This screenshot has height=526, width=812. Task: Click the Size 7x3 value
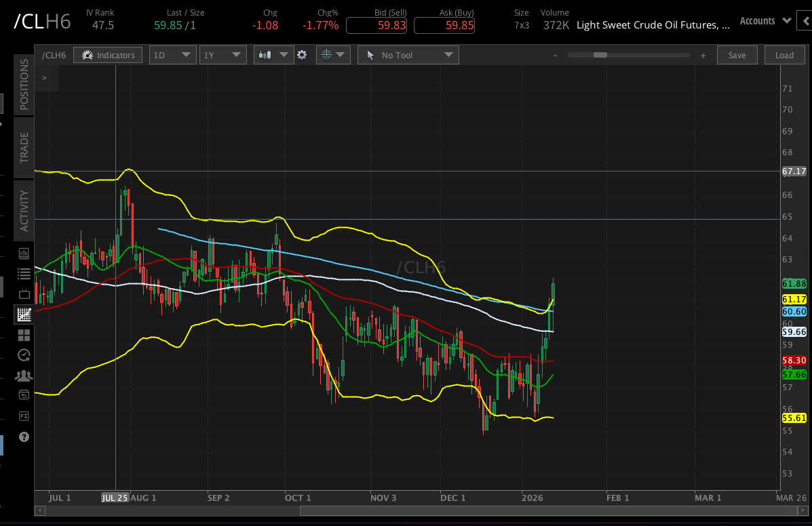coord(522,25)
